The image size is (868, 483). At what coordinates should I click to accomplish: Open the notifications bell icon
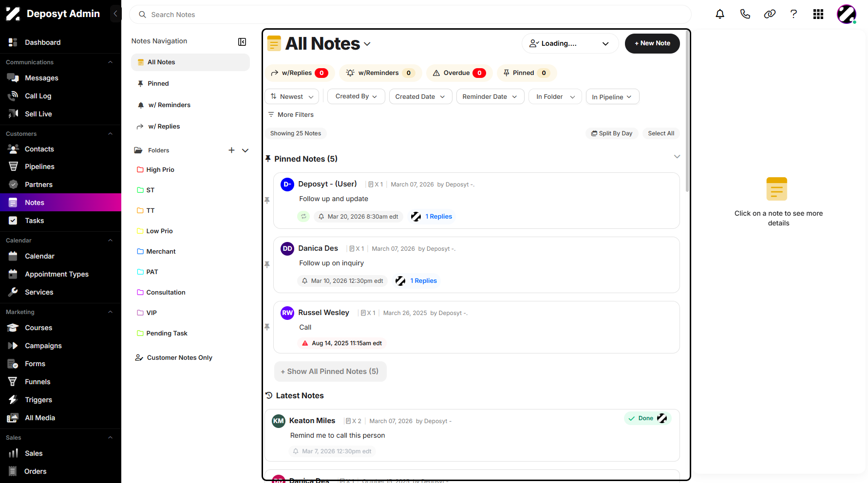(x=719, y=14)
